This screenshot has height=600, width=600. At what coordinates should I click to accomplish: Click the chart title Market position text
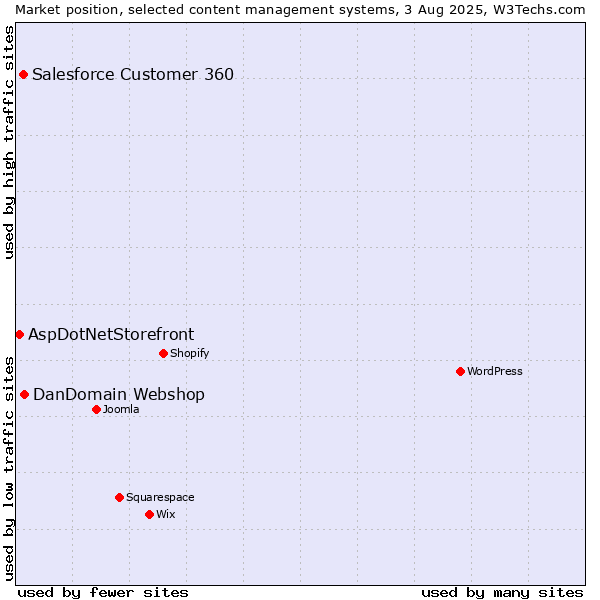click(300, 10)
